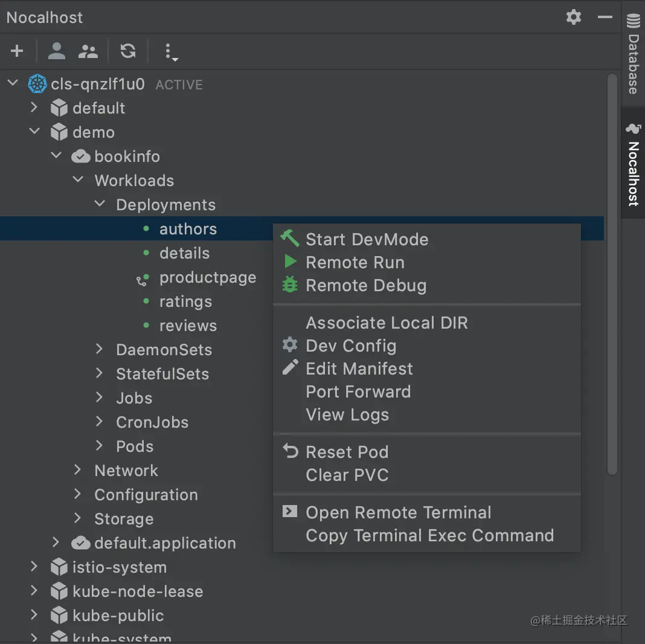Click the Nocalhost panel title
Viewport: 645px width, 644px height.
[x=45, y=18]
